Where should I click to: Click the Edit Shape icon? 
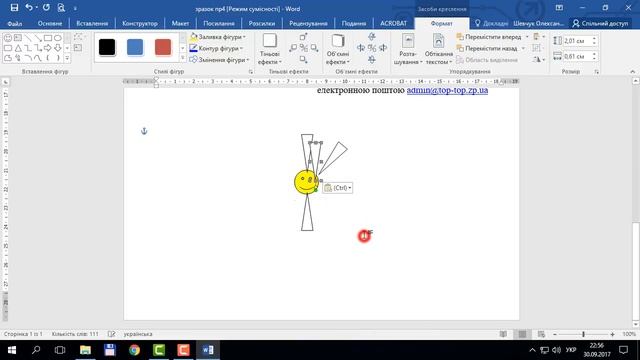pyautogui.click(x=79, y=37)
